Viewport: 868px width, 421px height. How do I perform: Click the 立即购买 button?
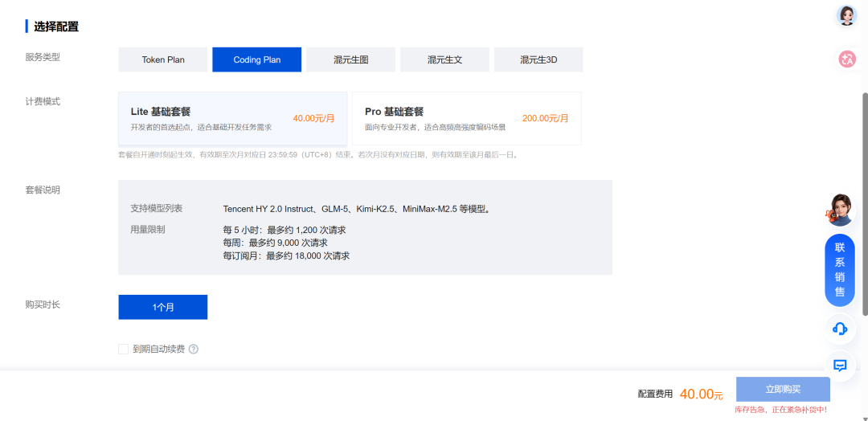coord(783,390)
